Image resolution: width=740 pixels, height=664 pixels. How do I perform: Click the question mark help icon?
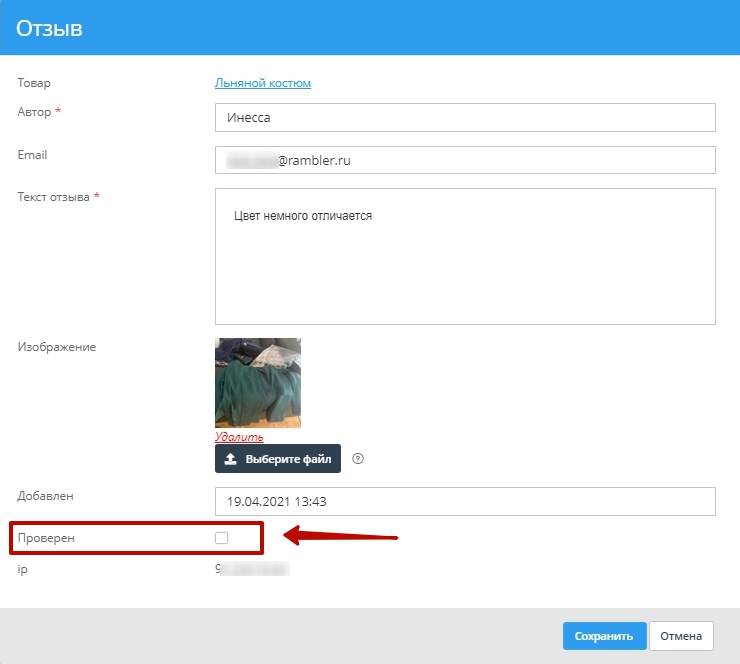(358, 459)
